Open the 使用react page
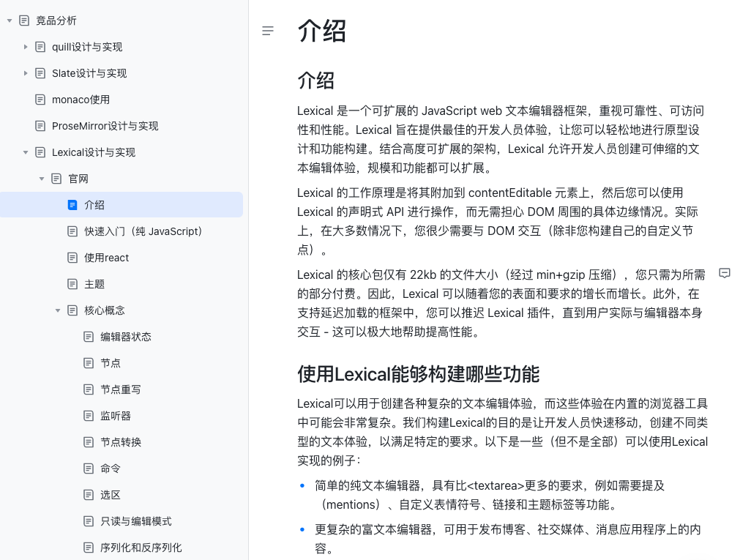This screenshot has height=560, width=740. click(106, 258)
